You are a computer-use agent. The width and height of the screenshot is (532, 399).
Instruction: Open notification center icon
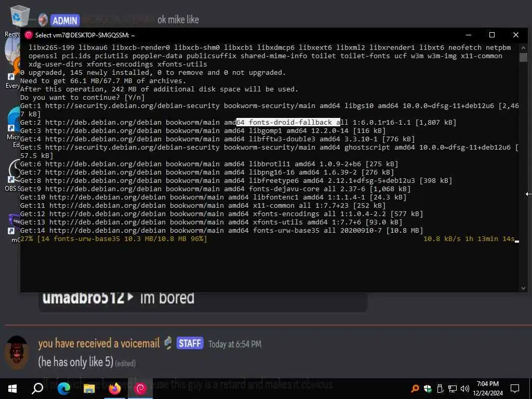coord(515,389)
